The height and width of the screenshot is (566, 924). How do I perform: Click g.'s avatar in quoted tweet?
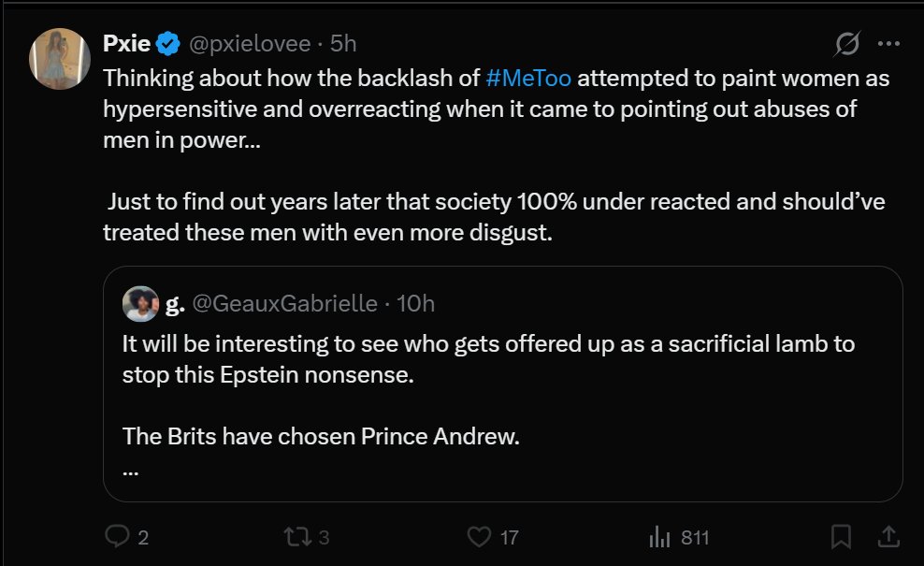[140, 303]
